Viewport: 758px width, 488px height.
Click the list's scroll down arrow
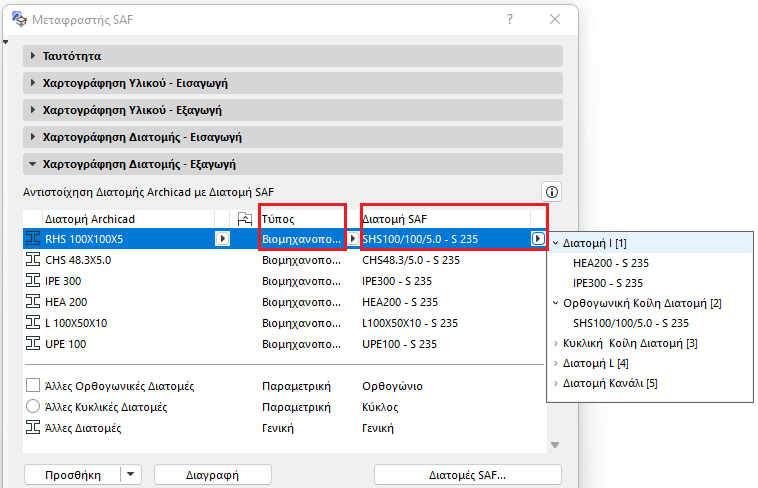(555, 445)
